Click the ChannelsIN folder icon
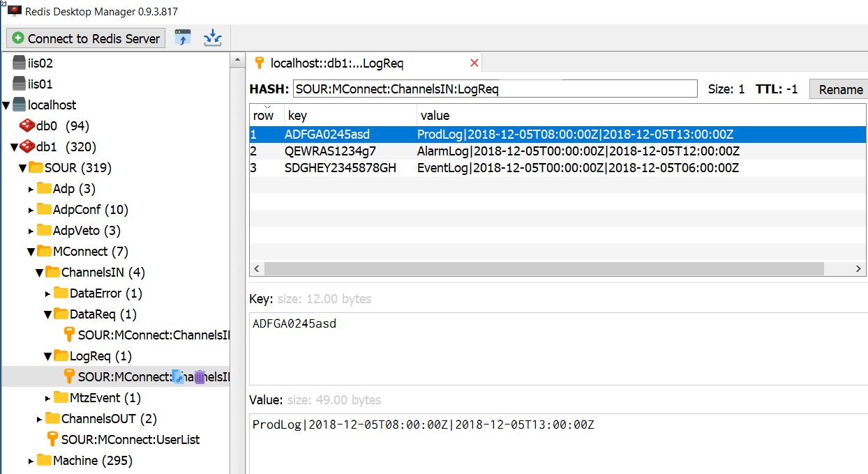The image size is (868, 474). [52, 272]
